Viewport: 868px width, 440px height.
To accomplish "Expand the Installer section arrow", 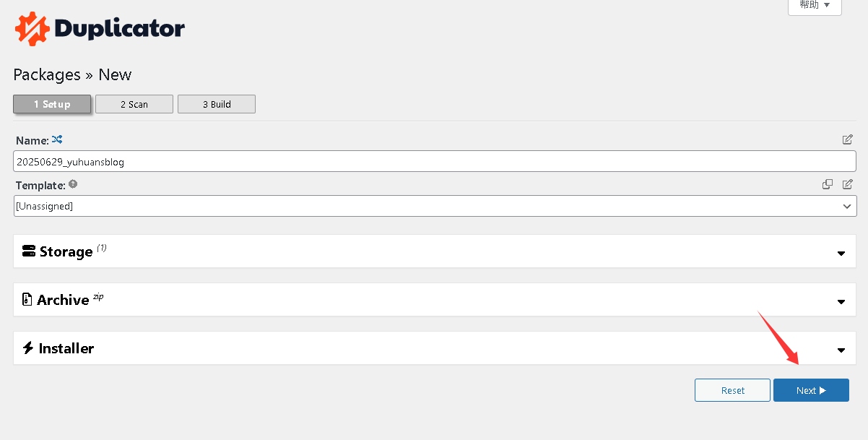I will 841,350.
